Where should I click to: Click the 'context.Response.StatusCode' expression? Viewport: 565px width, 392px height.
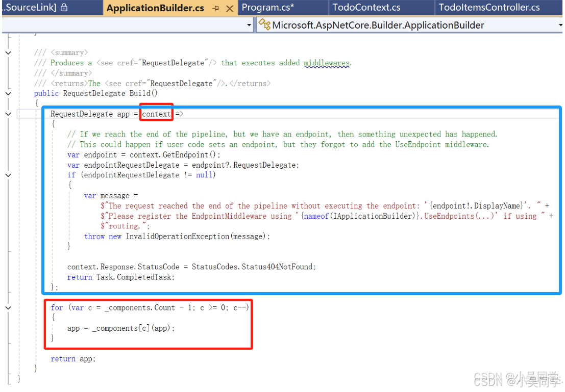tap(123, 267)
